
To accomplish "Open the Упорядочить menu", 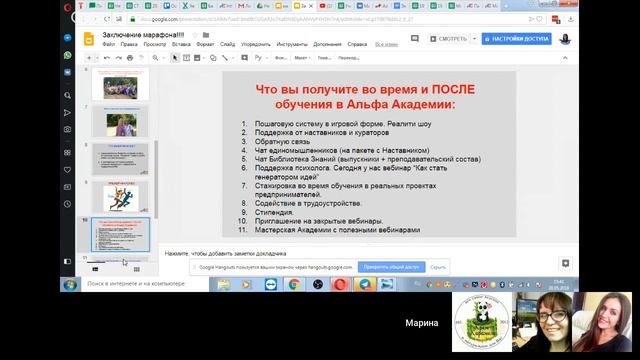I will (x=256, y=44).
